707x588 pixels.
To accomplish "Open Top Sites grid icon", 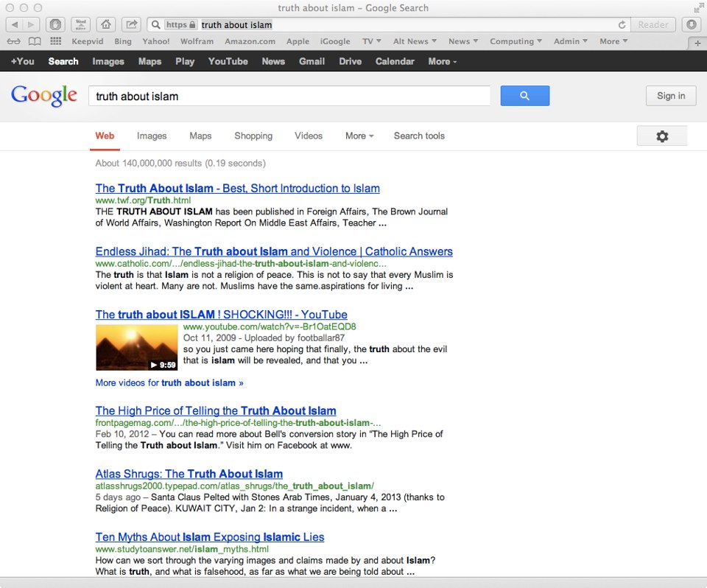I will click(x=56, y=41).
